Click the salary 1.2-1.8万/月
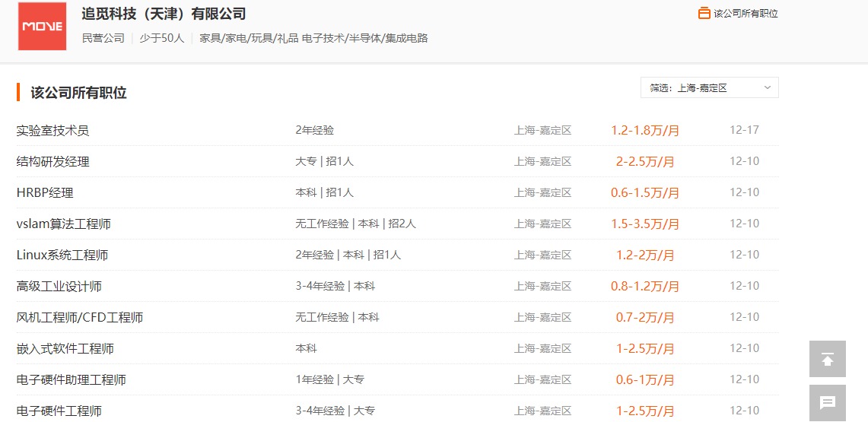The height and width of the screenshot is (422, 868). (645, 131)
